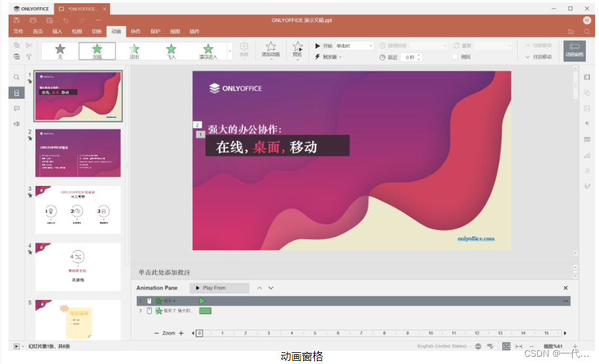Viewport: 599px width, 364px height.
Task: Open the 持续时间 (Duration) dropdown
Action: coord(428,46)
